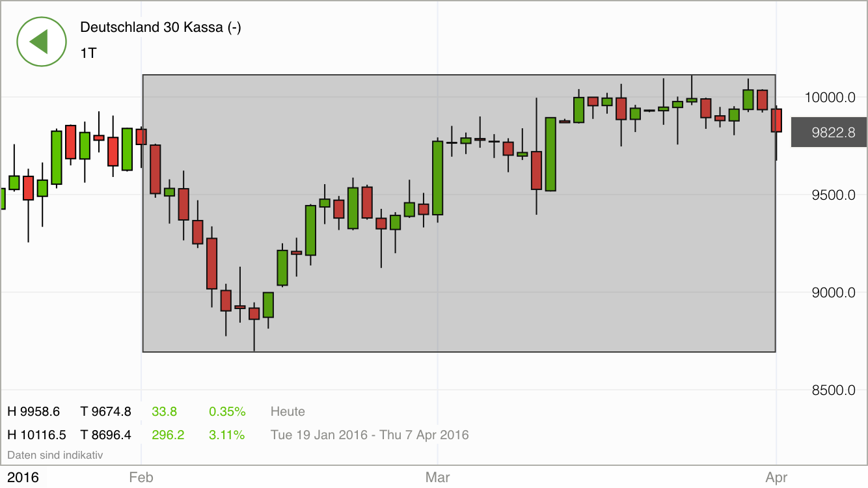Select the Feb label on the time axis

pyautogui.click(x=142, y=477)
